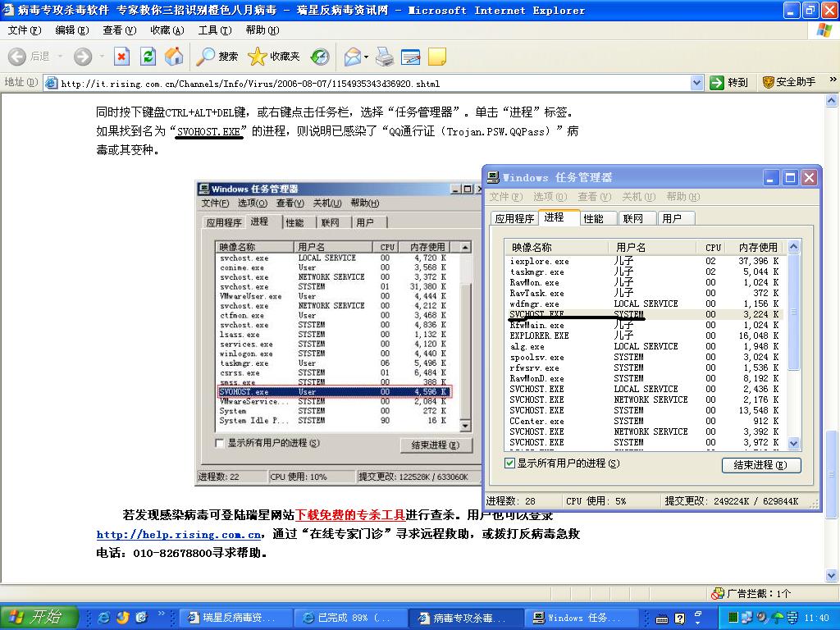840x630 pixels.
Task: Open the IE Edit menu
Action: [x=72, y=30]
